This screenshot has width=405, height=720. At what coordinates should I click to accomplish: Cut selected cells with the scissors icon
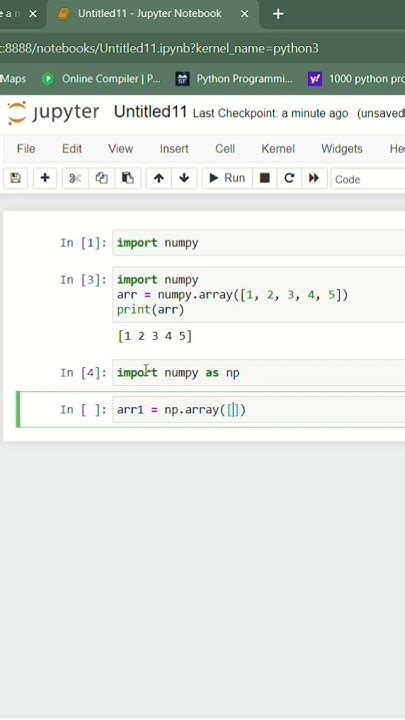point(75,178)
